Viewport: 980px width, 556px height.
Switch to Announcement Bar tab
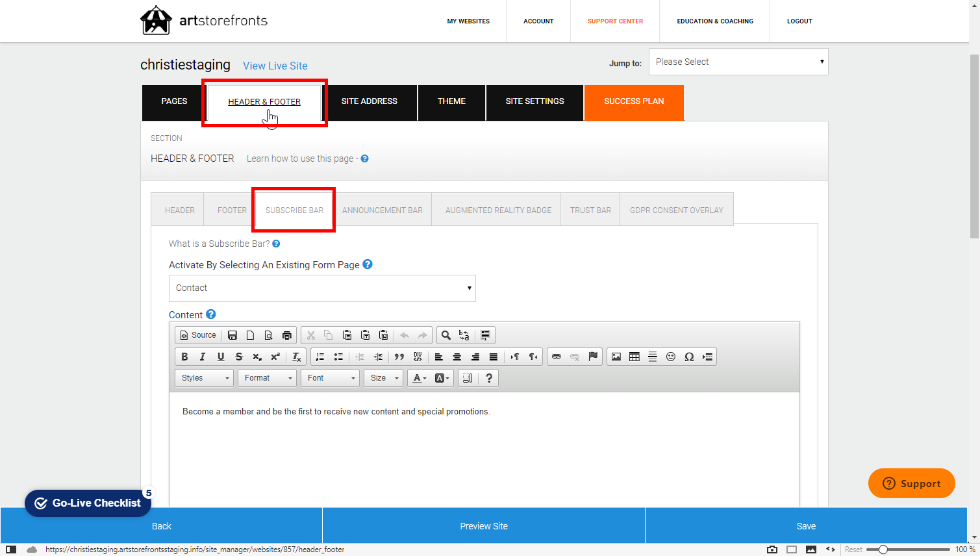click(383, 210)
